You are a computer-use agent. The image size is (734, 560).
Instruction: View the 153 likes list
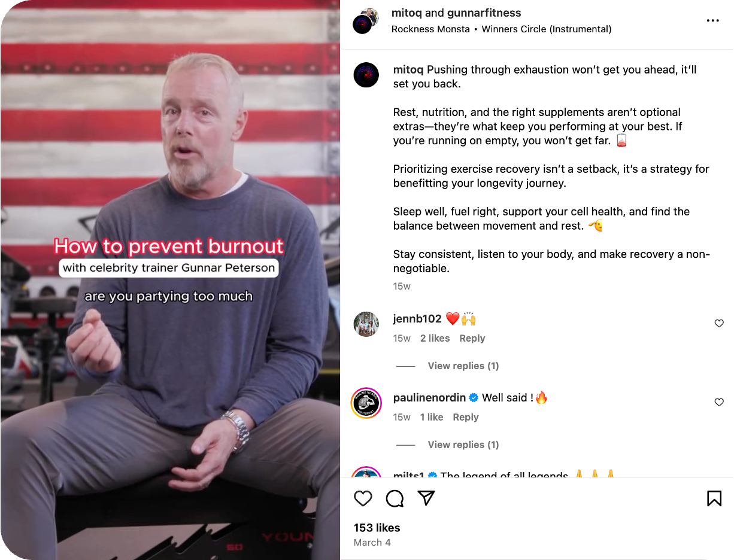point(377,528)
